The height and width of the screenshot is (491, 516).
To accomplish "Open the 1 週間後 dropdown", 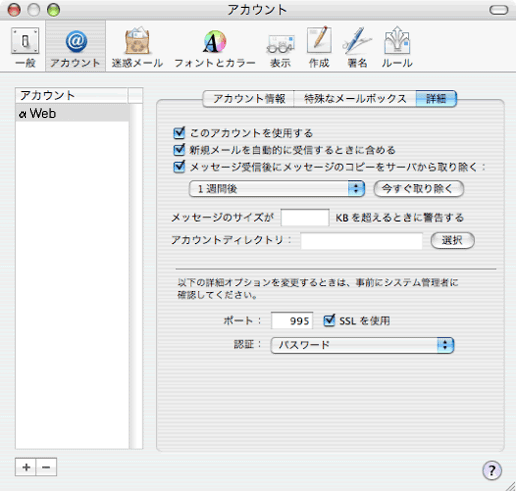I will [277, 189].
